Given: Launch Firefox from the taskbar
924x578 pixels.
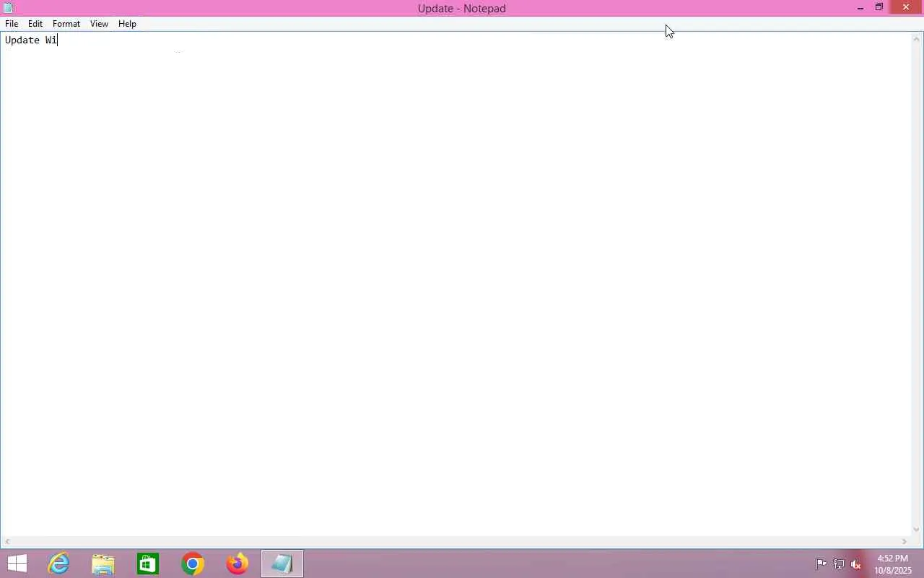Looking at the screenshot, I should click(x=237, y=564).
